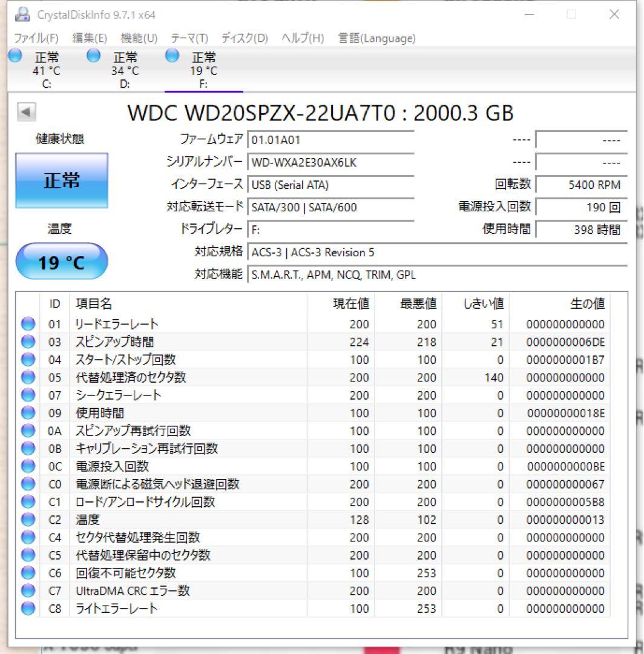The height and width of the screenshot is (654, 644).
Task: Click the blue circle above drive F:
Action: pyautogui.click(x=171, y=56)
